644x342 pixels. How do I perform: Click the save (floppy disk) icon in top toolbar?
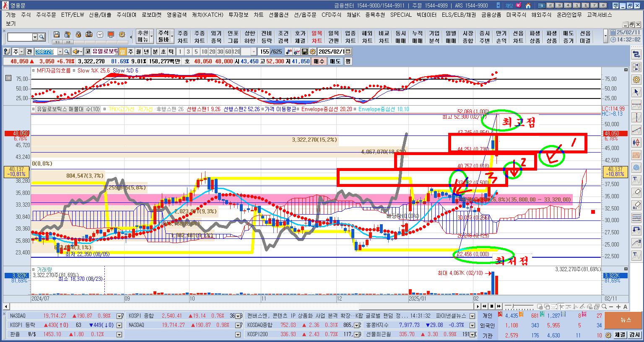(57, 34)
